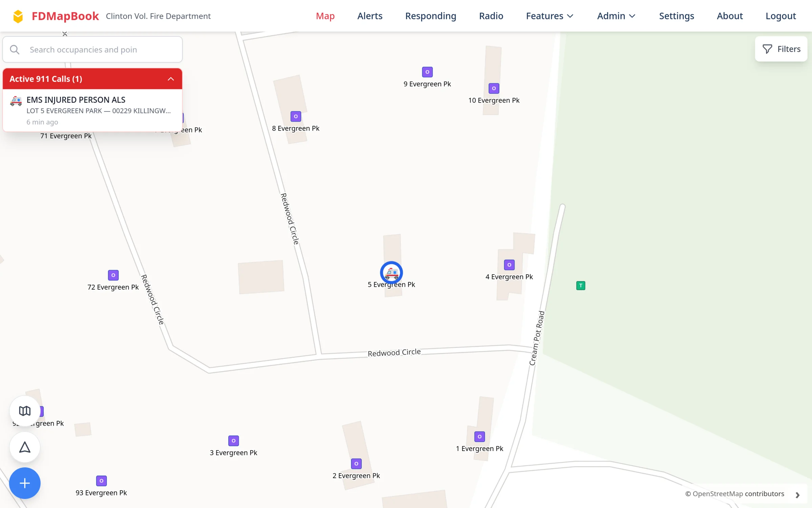812x508 pixels.
Task: Open the Filters button
Action: pyautogui.click(x=781, y=49)
